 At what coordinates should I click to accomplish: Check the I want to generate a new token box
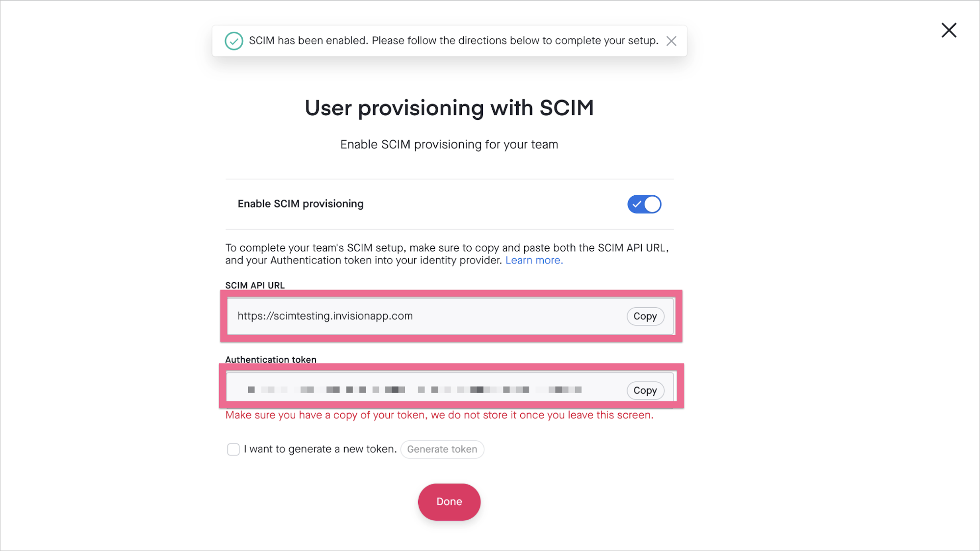pos(233,448)
